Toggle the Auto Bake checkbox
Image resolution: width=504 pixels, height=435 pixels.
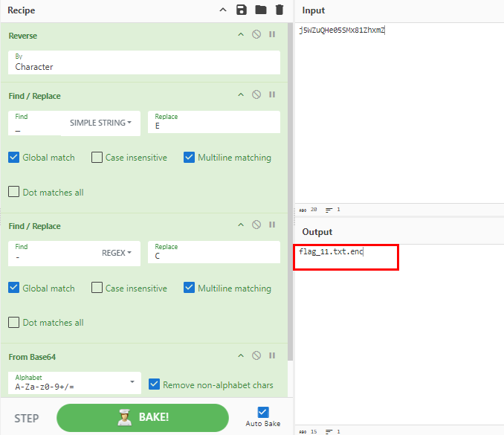click(x=263, y=412)
